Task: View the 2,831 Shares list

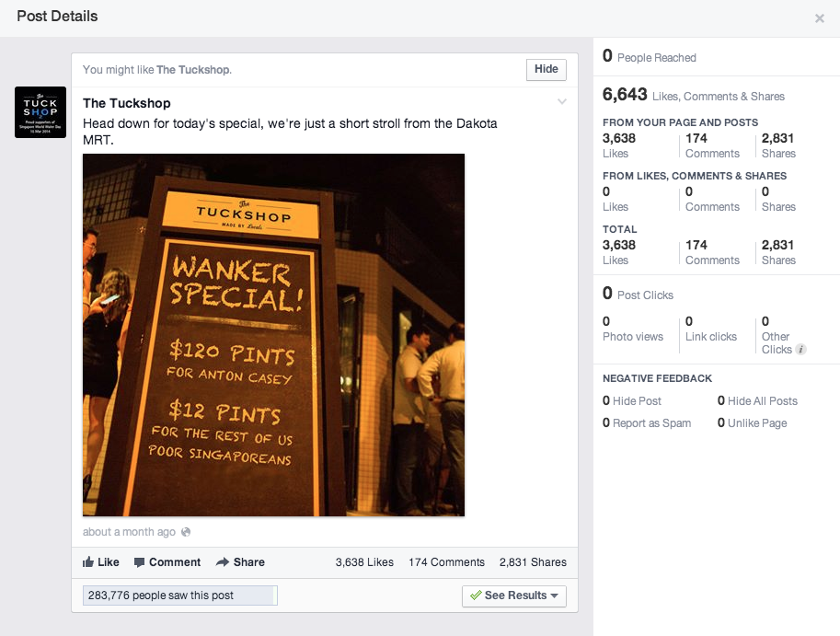Action: (533, 562)
